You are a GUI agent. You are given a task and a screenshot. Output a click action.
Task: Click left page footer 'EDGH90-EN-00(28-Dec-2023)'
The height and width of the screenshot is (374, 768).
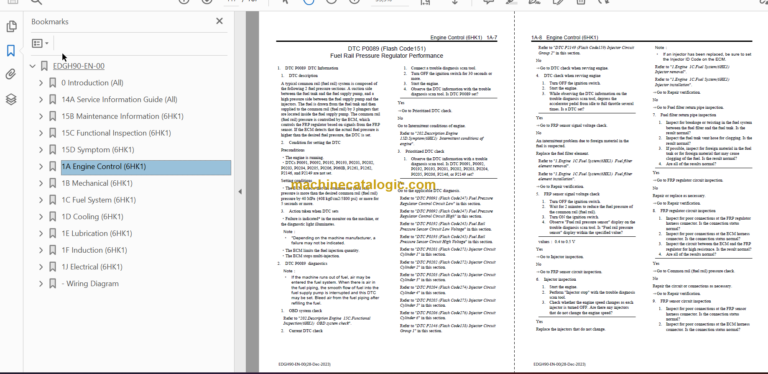[x=304, y=364]
